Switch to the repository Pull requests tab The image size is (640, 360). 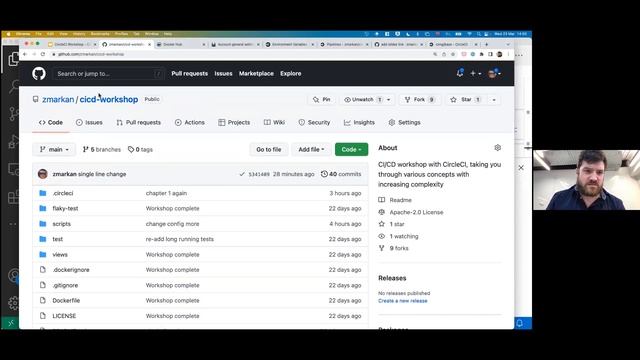click(x=138, y=122)
